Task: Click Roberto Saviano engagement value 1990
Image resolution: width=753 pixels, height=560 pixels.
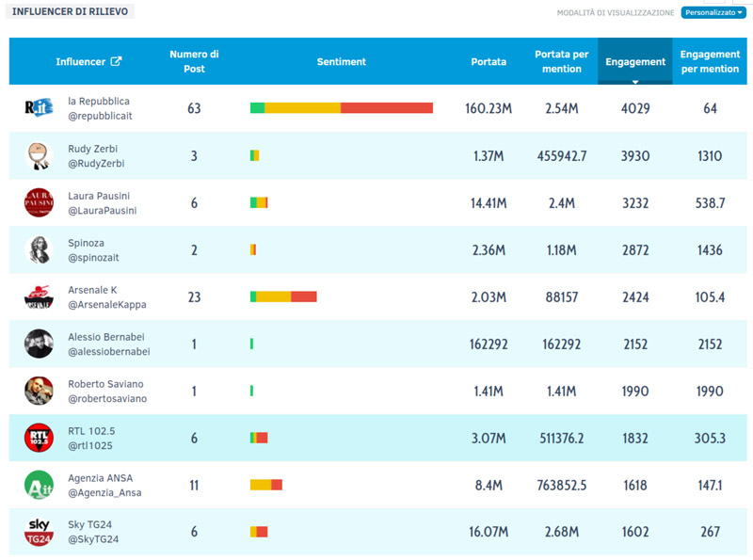Action: 635,392
